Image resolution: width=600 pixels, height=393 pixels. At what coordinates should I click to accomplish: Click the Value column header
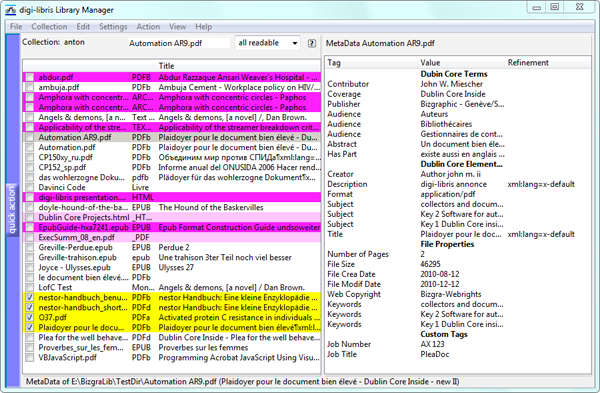coord(430,63)
